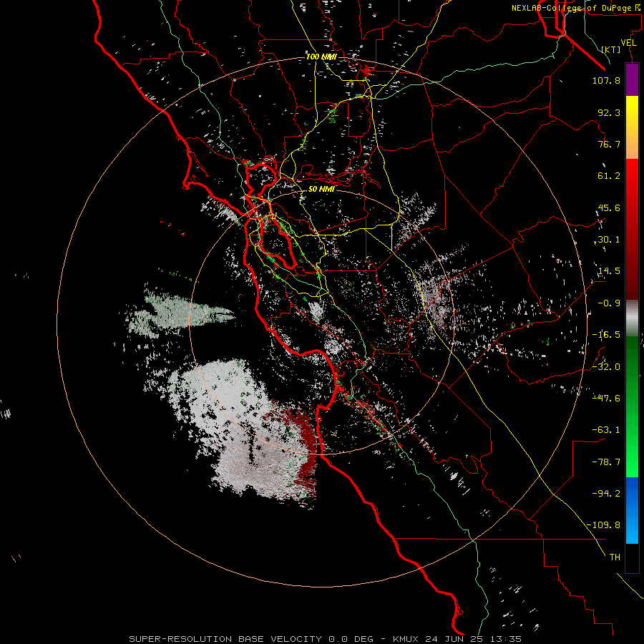Pick the yellow-orange segment of velocity scale

click(x=632, y=127)
